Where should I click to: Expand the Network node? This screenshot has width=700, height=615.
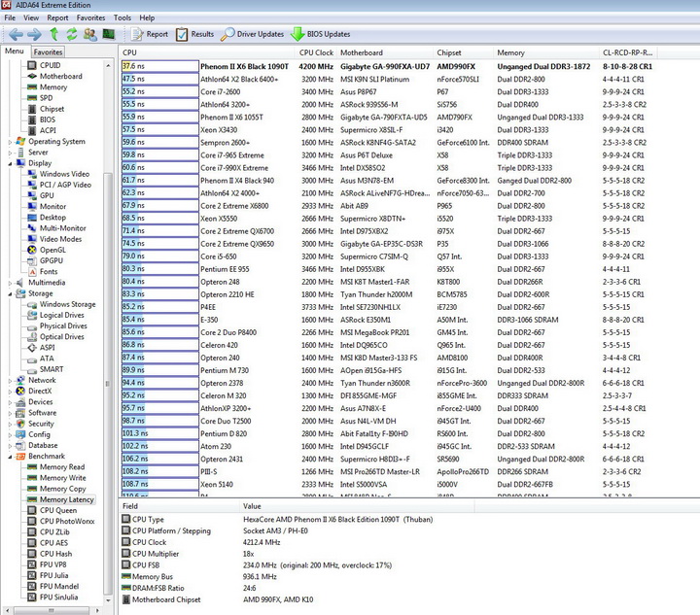coord(10,381)
